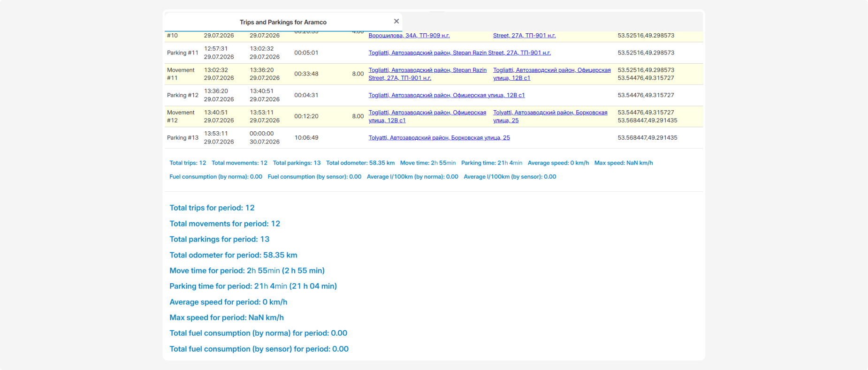The height and width of the screenshot is (370, 868).
Task: Open the Parking #12 Офицерская улица address link
Action: point(447,95)
